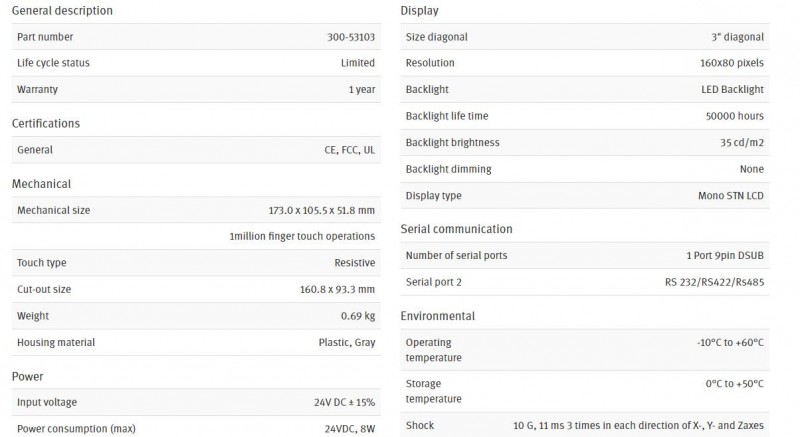This screenshot has height=437, width=800.
Task: Click the Housing material row
Action: pyautogui.click(x=196, y=342)
